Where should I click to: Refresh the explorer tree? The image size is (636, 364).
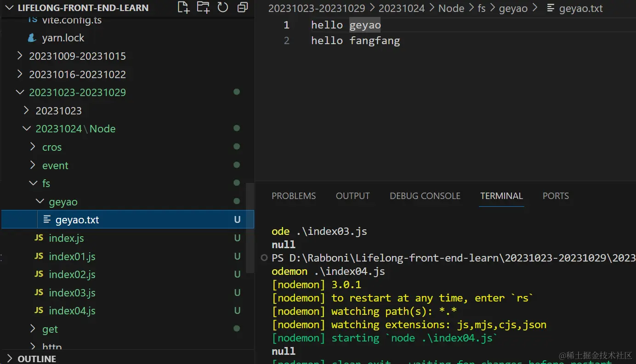pyautogui.click(x=223, y=7)
